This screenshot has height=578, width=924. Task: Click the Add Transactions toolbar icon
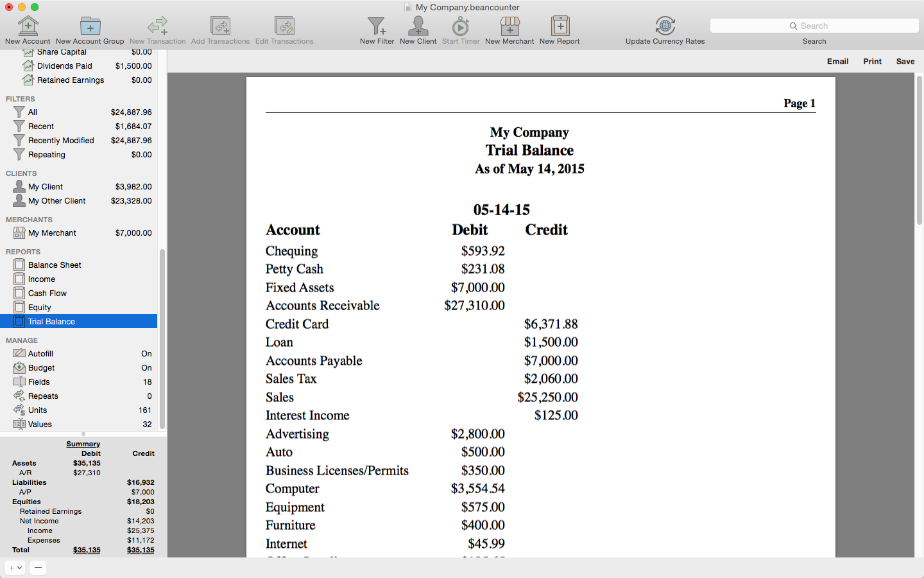click(220, 26)
